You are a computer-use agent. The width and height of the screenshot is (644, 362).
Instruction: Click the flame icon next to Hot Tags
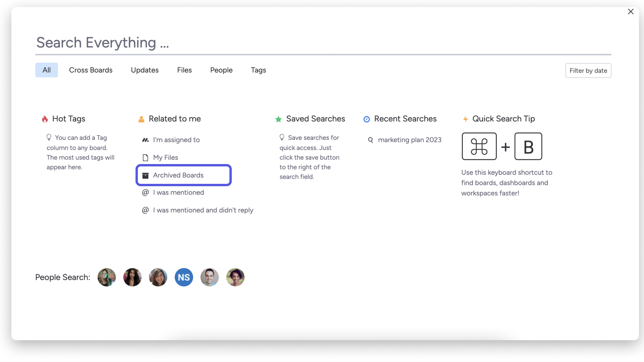[x=45, y=119]
